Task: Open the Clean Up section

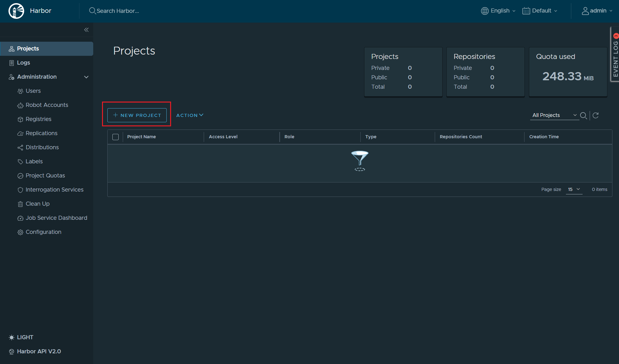Action: (37, 204)
